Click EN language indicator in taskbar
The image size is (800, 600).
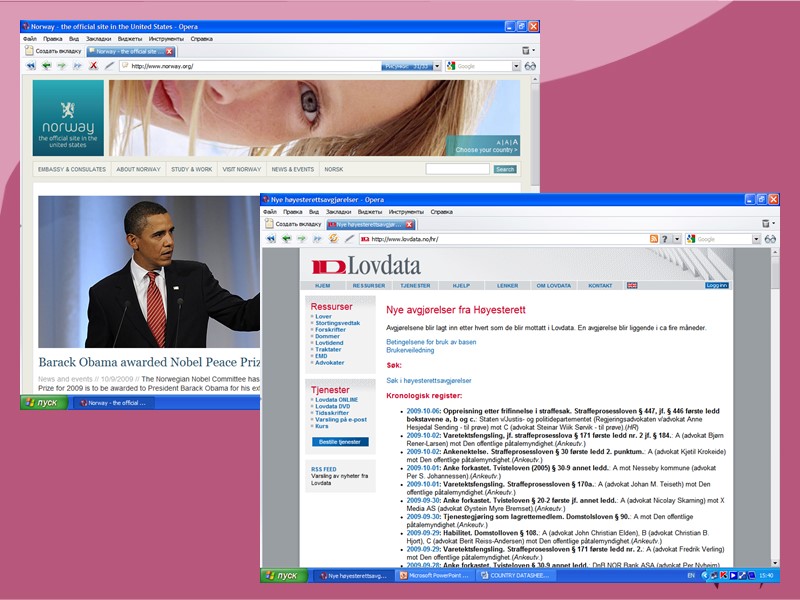pos(691,576)
